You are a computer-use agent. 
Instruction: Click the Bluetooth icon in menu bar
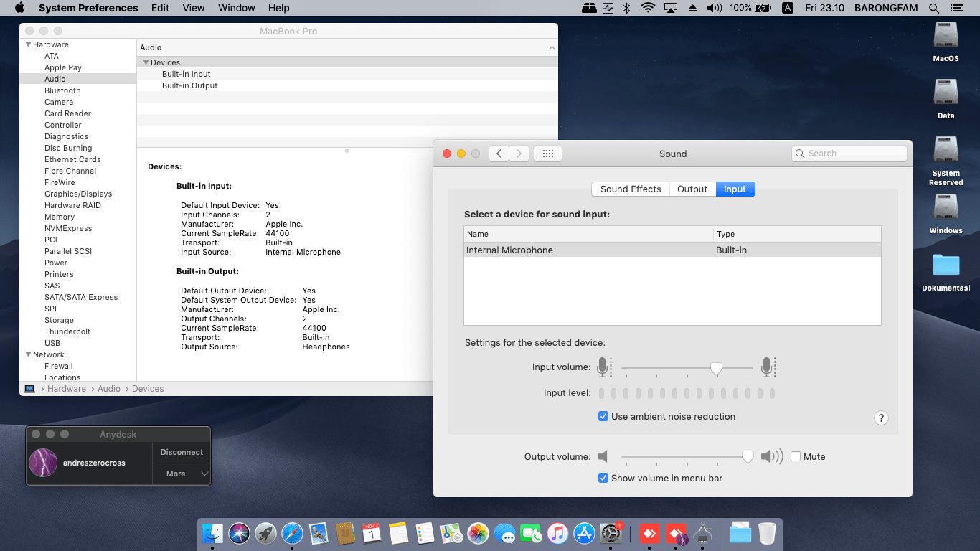(626, 8)
